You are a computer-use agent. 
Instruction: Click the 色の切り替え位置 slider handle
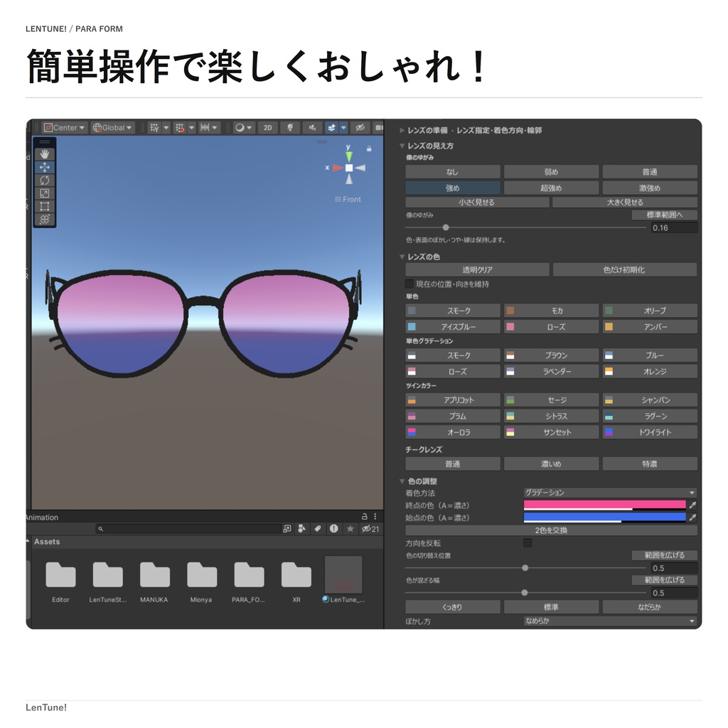[525, 568]
